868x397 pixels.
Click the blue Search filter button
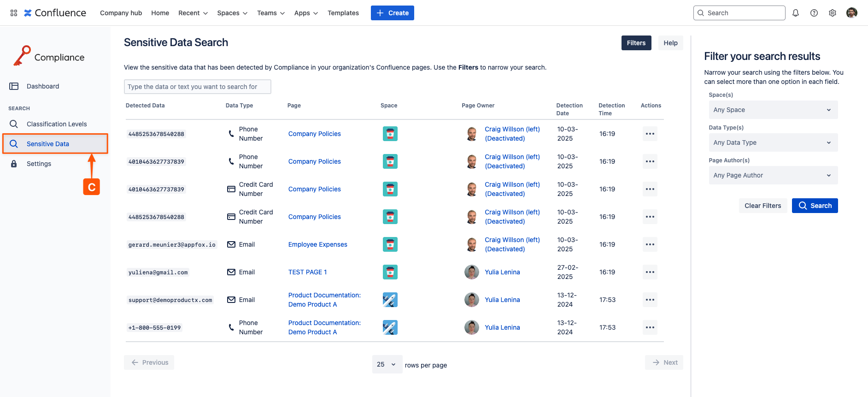(x=814, y=206)
